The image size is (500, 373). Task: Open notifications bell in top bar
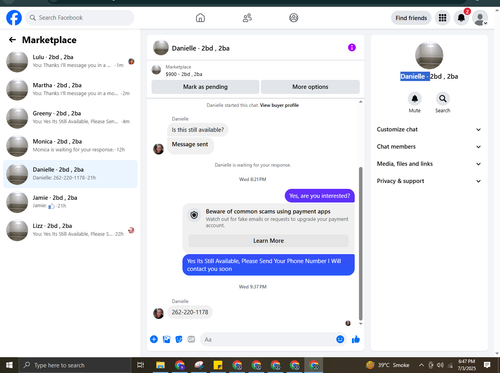click(x=461, y=18)
